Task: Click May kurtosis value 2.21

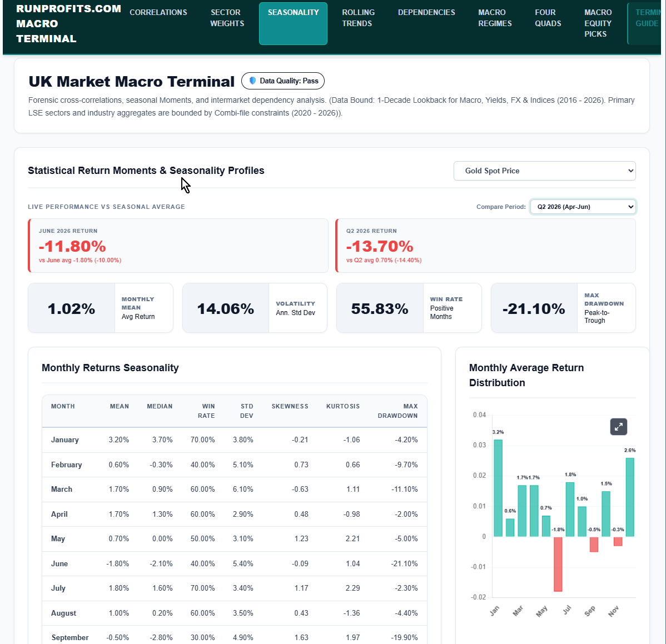Action: click(352, 539)
